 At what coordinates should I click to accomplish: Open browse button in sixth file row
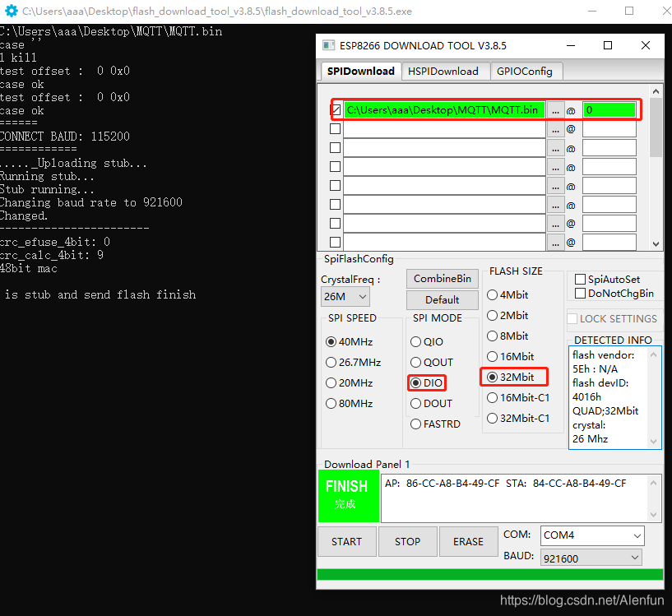[555, 205]
